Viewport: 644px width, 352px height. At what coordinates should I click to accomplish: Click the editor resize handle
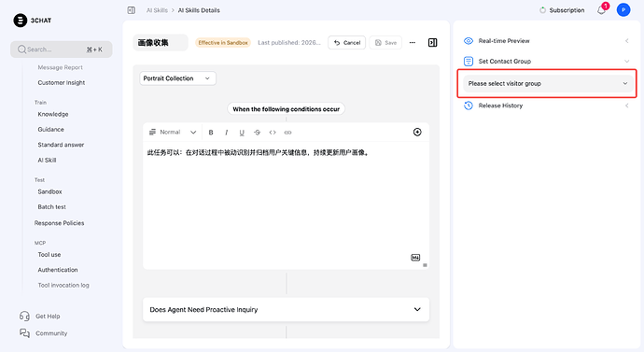pos(425,265)
